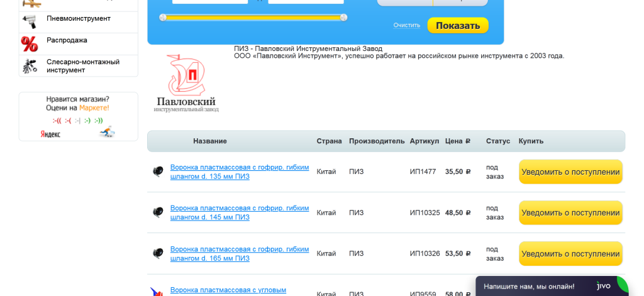
Task: Click left handle of the price slider
Action: click(x=163, y=17)
